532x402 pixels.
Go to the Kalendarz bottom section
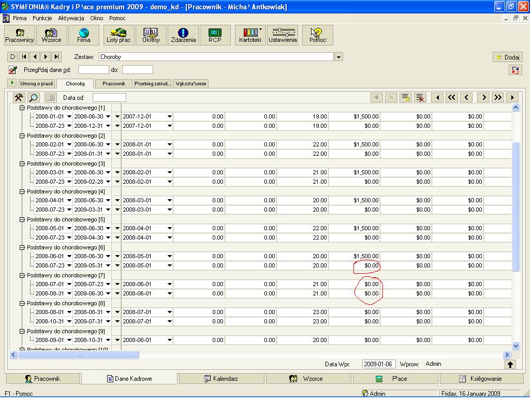[221, 379]
